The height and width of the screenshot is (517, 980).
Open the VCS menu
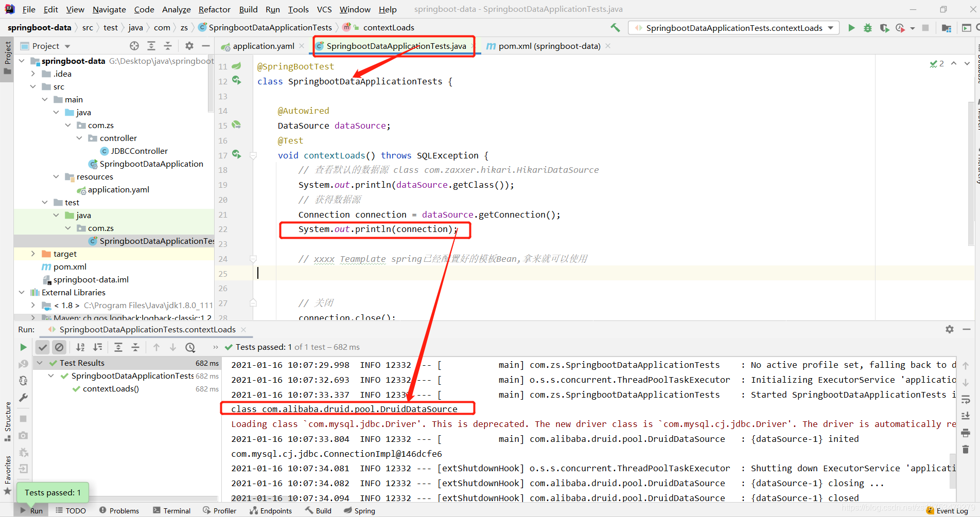[324, 9]
